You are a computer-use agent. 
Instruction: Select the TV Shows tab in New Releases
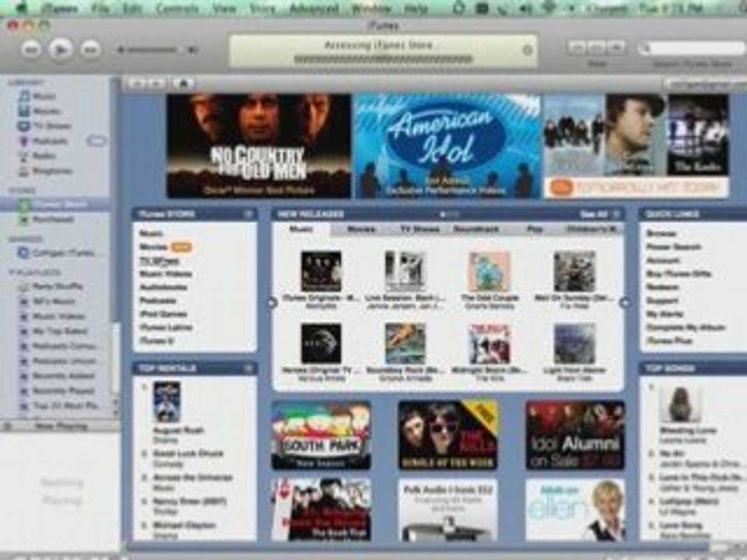[x=419, y=229]
